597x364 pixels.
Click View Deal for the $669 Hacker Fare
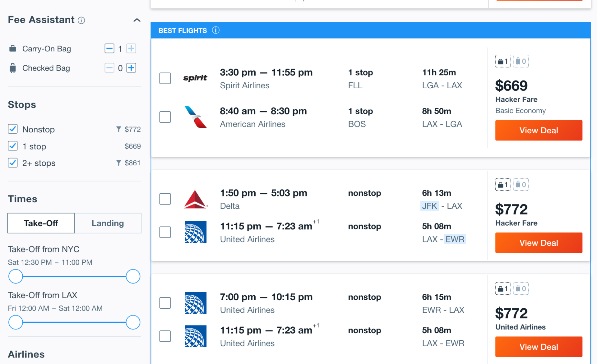point(538,130)
